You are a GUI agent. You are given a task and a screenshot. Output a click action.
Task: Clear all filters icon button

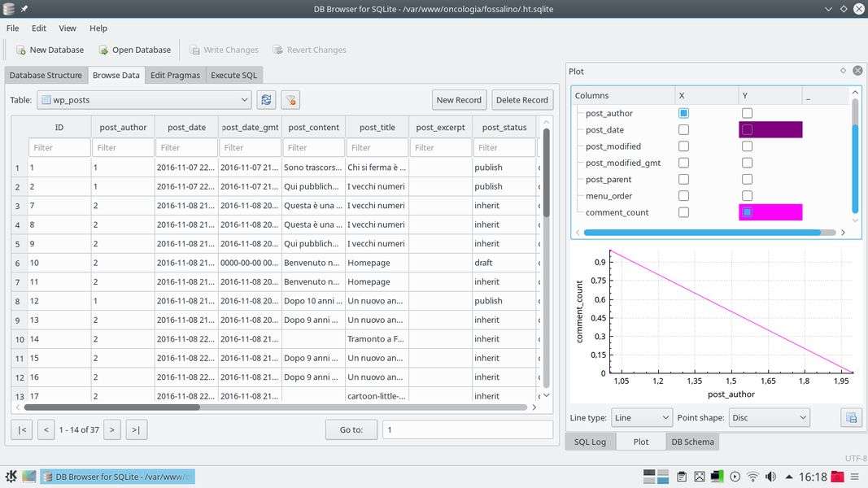coord(290,100)
